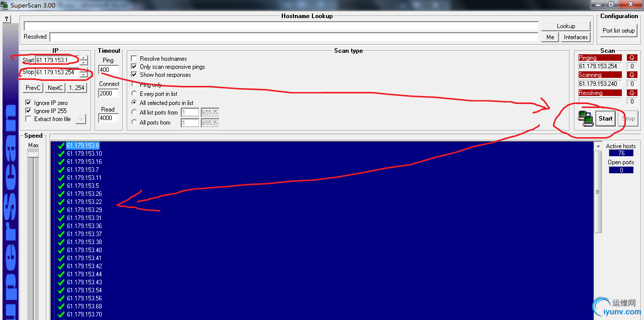Screen dimensions: 644x320
Task: Enable the Extract from file checkbox
Action: click(28, 119)
